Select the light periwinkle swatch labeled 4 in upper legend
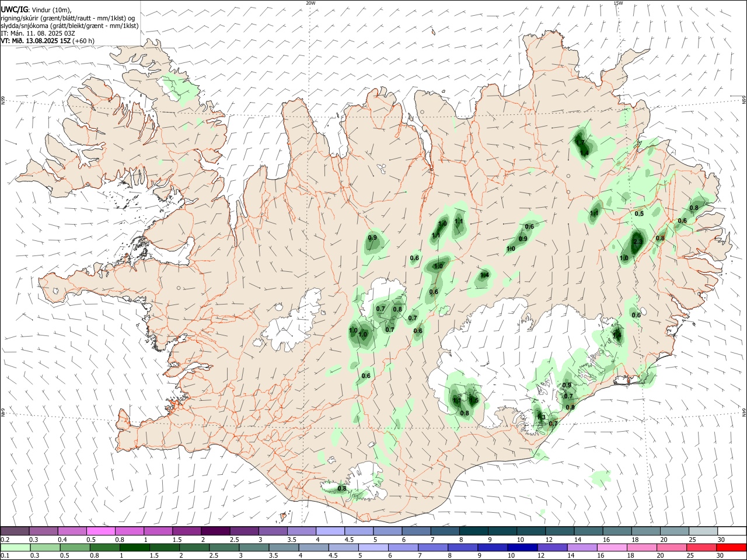 330,531
